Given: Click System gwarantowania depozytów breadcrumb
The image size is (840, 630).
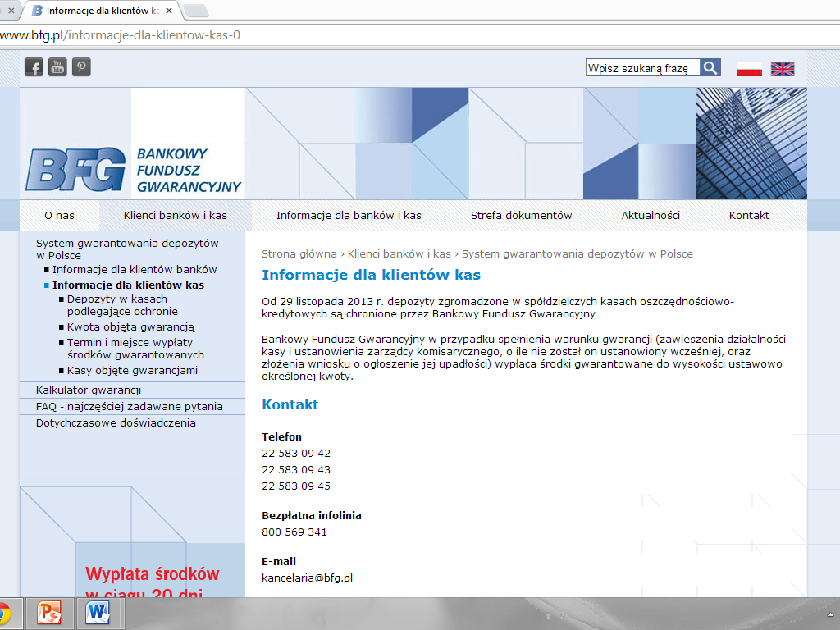Looking at the screenshot, I should point(577,254).
